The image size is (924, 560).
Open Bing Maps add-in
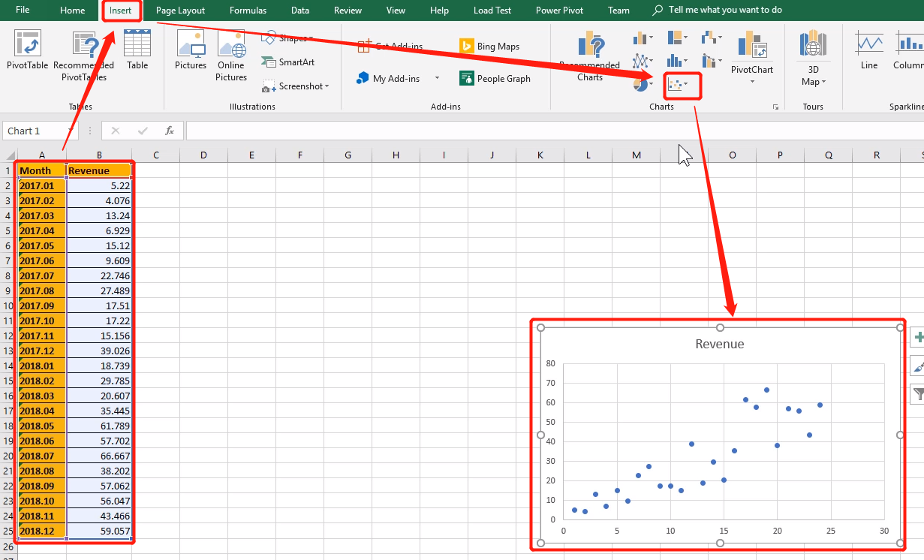pyautogui.click(x=489, y=47)
